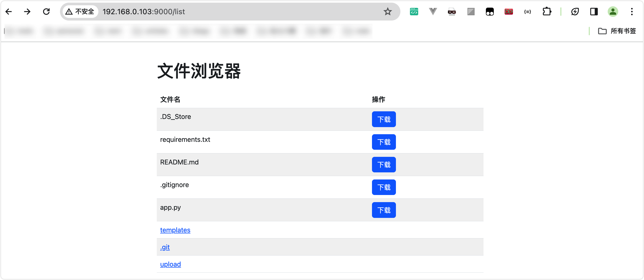Toggle the browser side panel
This screenshot has width=644, height=280.
point(594,12)
